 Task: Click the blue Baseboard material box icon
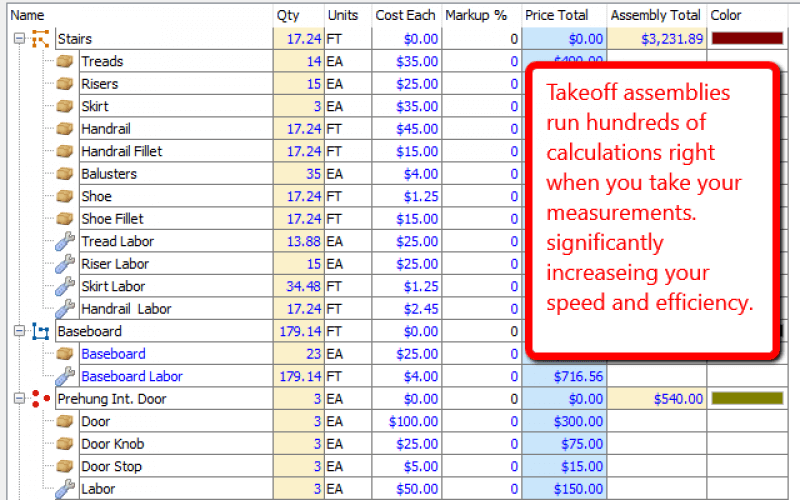[64, 354]
